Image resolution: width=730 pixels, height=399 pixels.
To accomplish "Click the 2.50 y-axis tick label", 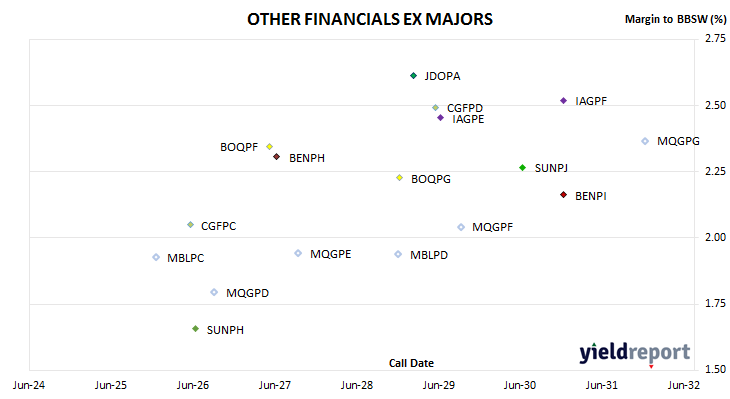I will pos(715,105).
